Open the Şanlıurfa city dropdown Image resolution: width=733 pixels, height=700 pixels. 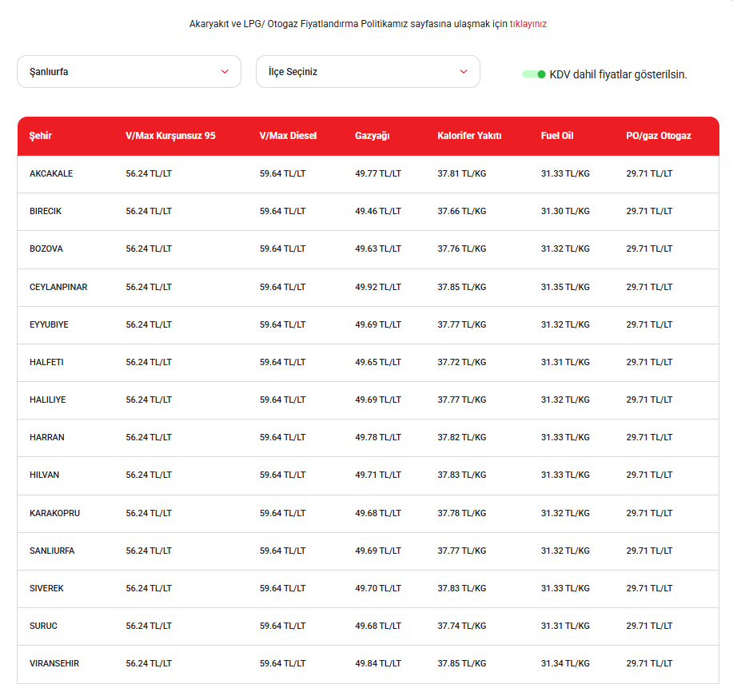(129, 71)
